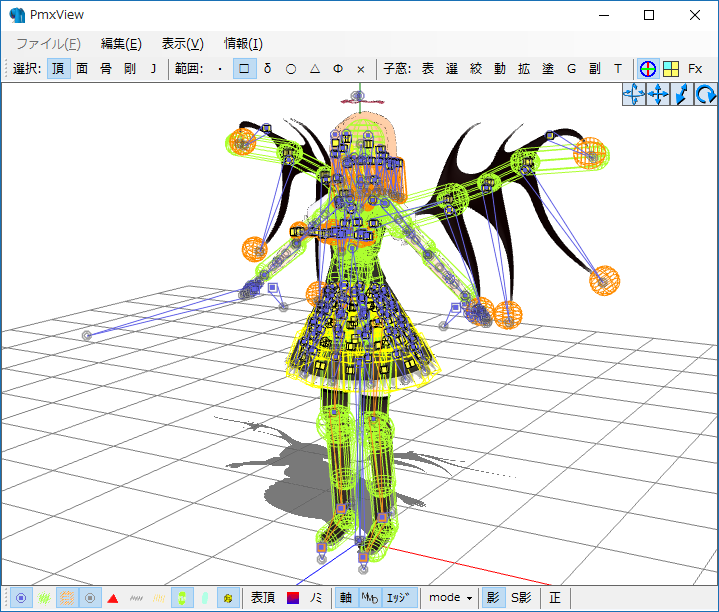Open the ファイル(F) file menu
This screenshot has width=719, height=612.
(47, 43)
